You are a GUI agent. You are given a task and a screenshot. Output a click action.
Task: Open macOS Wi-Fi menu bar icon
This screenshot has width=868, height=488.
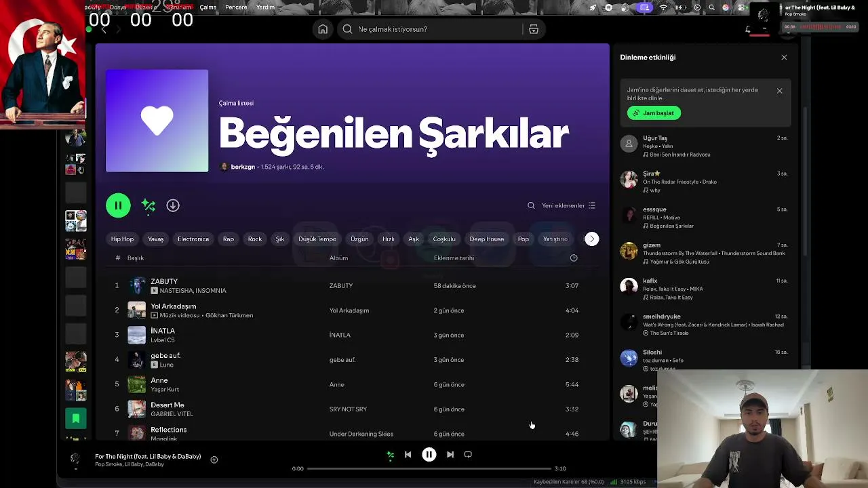663,7
